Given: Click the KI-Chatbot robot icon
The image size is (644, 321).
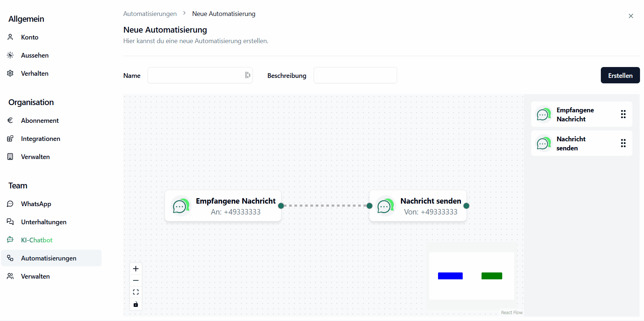Looking at the screenshot, I should (x=10, y=240).
